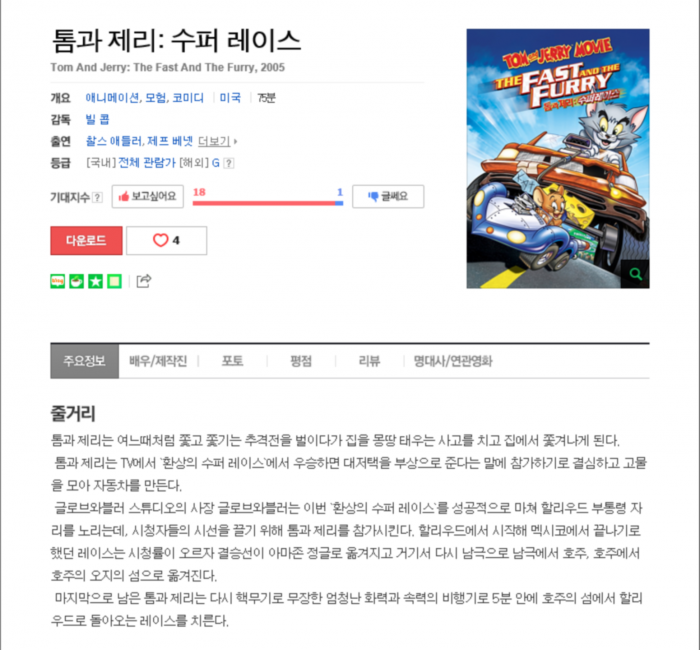Screen dimensions: 700x650
Task: Toggle the heart like button showing 4
Action: pos(167,241)
